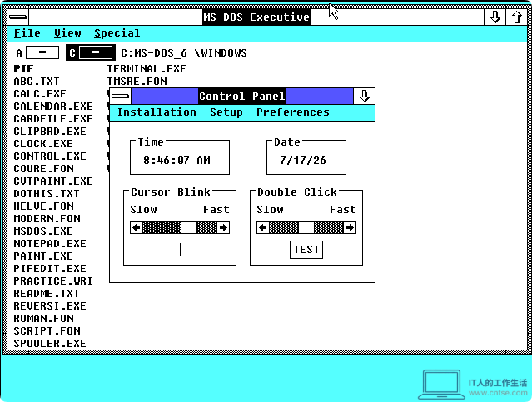The height and width of the screenshot is (402, 532).
Task: Click MS-DOS Executive iconize down arrow
Action: (495, 17)
